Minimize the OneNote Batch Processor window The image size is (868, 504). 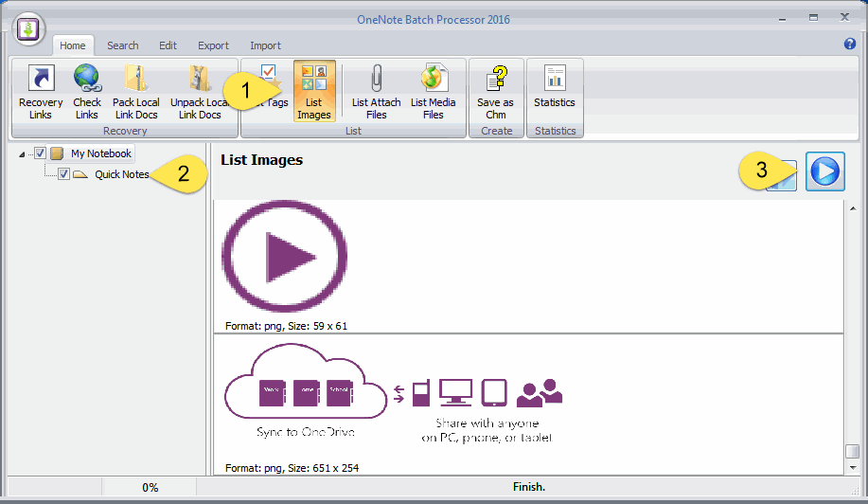point(782,19)
